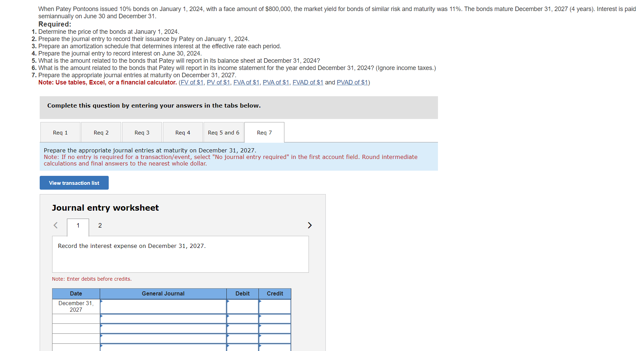This screenshot has width=644, height=351.
Task: Click the left chevron for previous journal entry
Action: (56, 225)
